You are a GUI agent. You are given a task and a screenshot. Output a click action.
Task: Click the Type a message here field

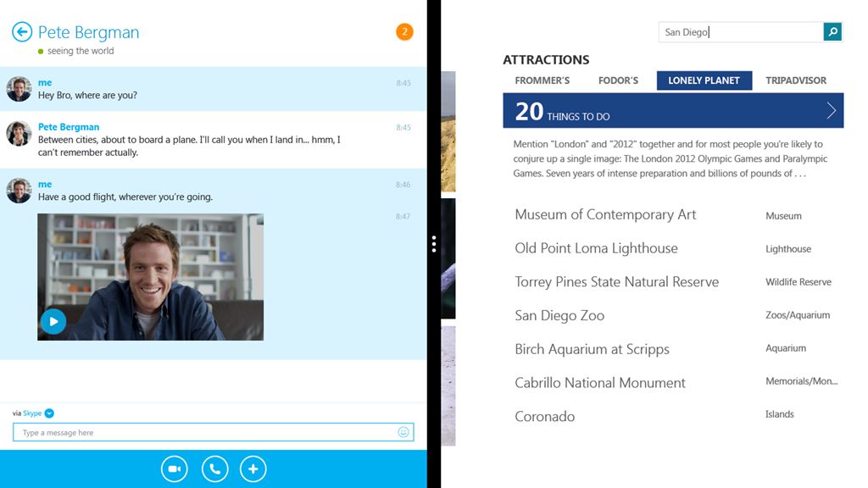[213, 432]
